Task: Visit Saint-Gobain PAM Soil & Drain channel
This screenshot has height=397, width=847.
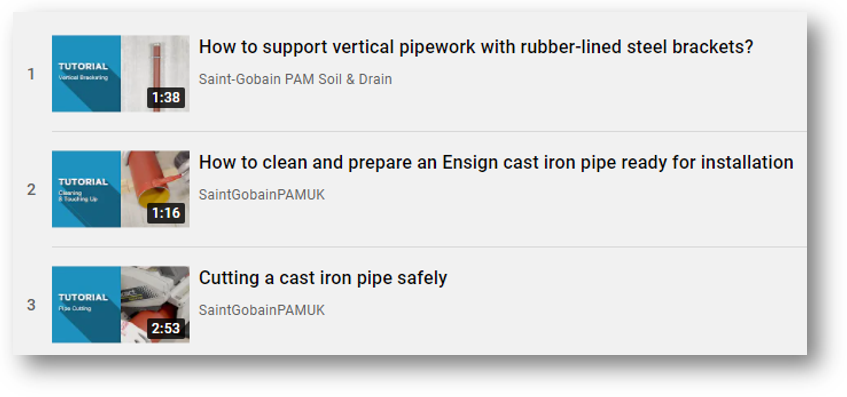Action: pyautogui.click(x=295, y=79)
